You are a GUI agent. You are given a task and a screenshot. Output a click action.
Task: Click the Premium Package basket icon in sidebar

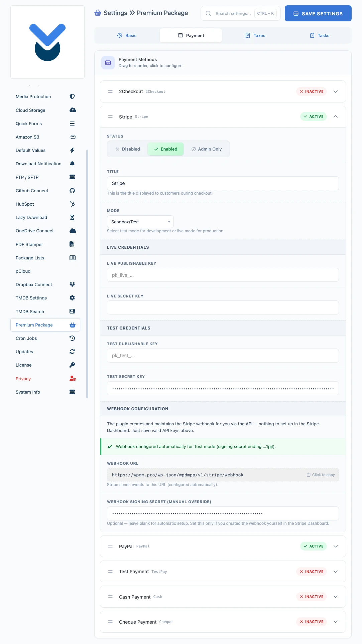(x=73, y=325)
